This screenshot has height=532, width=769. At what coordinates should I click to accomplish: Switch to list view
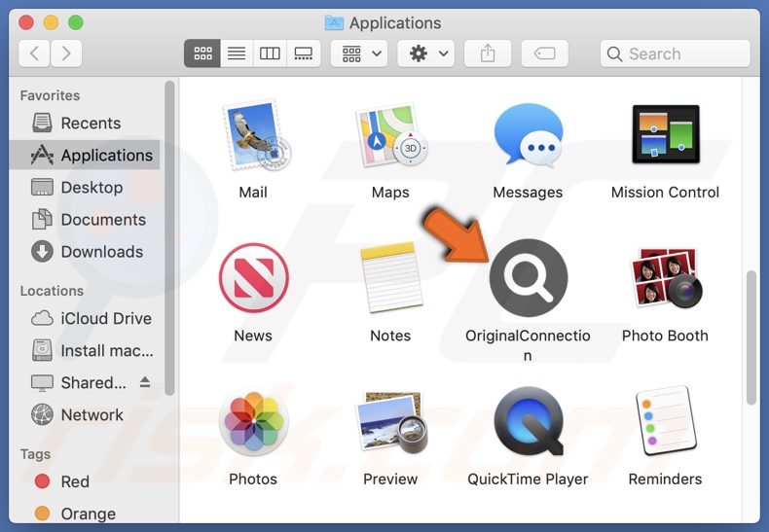tap(237, 53)
